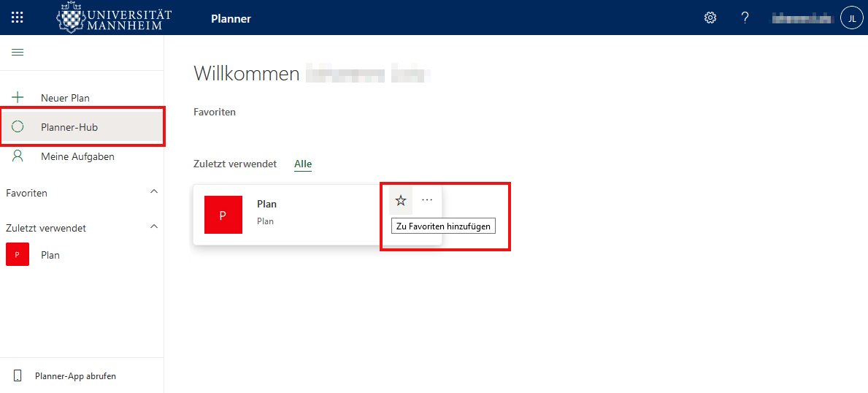Click the phone icon for Planner-App
Viewport: 868px width, 393px height.
pyautogui.click(x=18, y=375)
